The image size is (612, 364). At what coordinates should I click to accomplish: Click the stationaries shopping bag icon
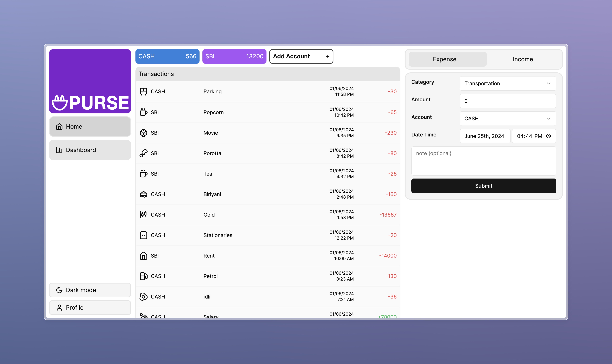point(144,235)
